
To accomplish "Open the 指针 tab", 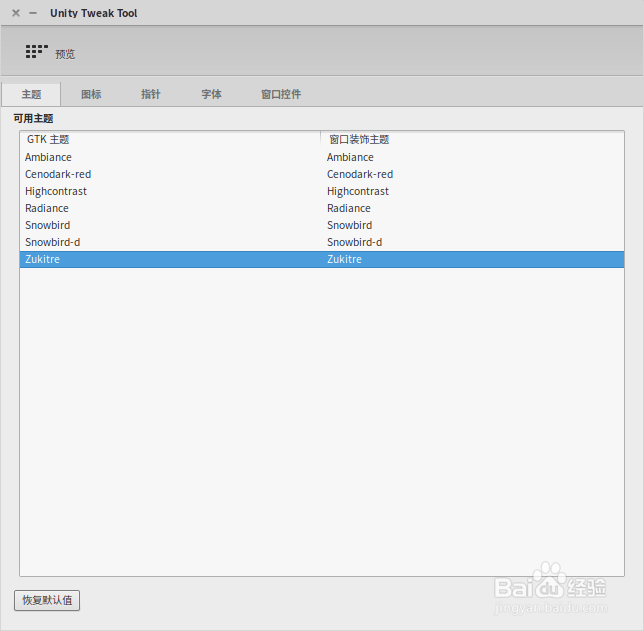I will click(151, 94).
